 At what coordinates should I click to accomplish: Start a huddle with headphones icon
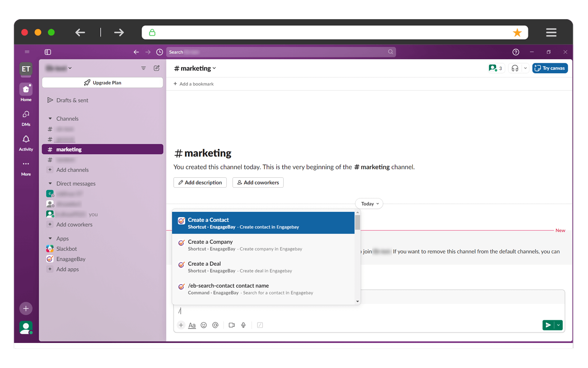tap(515, 68)
